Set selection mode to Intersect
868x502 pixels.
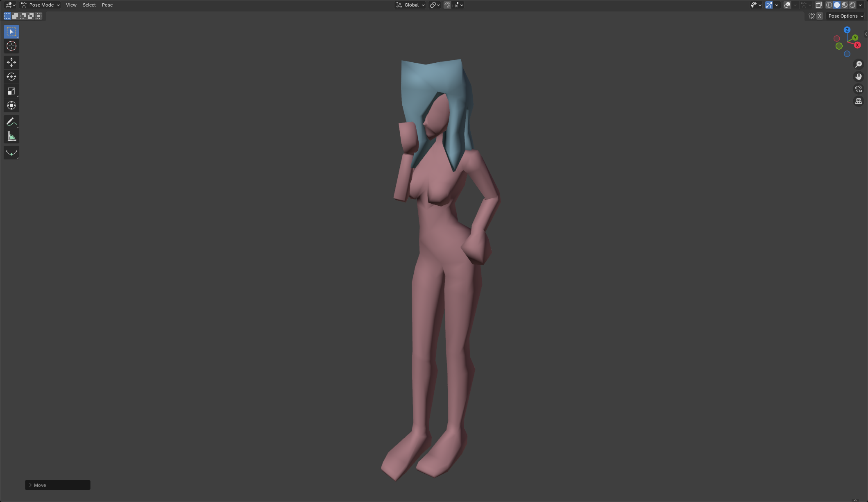pyautogui.click(x=39, y=16)
